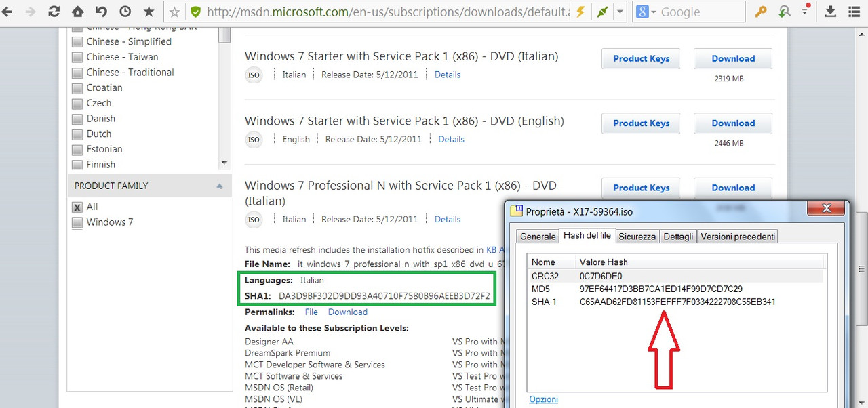
Task: Click ISO icon for Windows 7 Starter Italian
Action: 254,75
